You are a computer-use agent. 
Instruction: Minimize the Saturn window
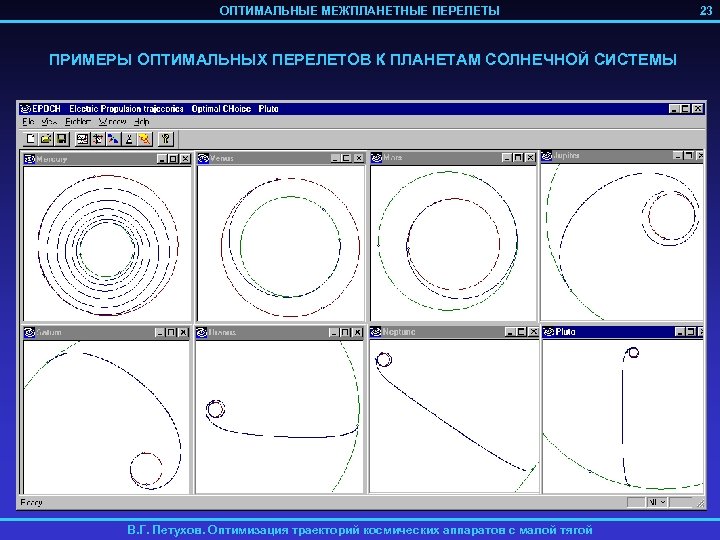160,332
